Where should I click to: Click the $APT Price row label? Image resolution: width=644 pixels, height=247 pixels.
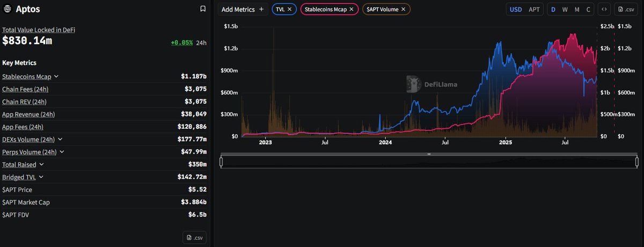[18, 190]
